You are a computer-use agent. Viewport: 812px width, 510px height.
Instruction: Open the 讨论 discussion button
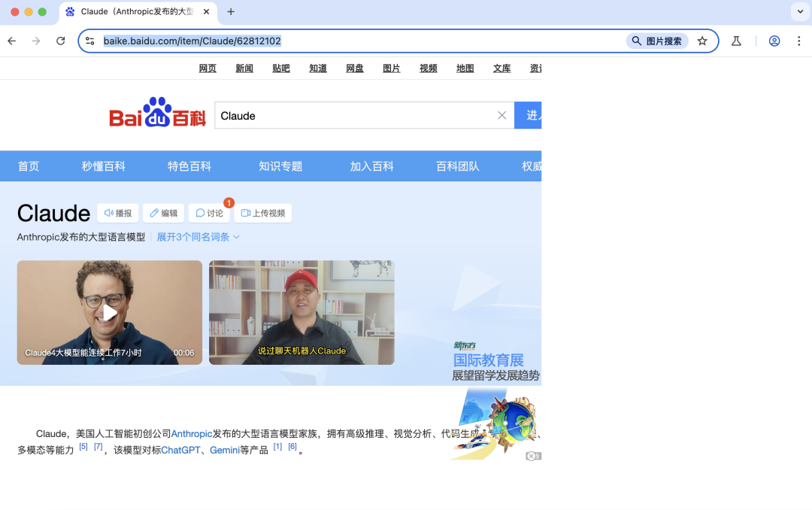click(x=209, y=213)
